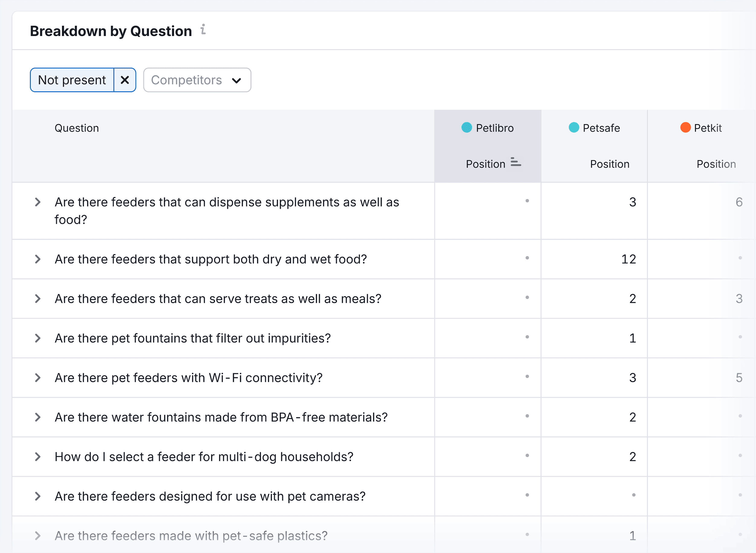
Task: Toggle the Petkit series dot in the header
Action: 685,128
